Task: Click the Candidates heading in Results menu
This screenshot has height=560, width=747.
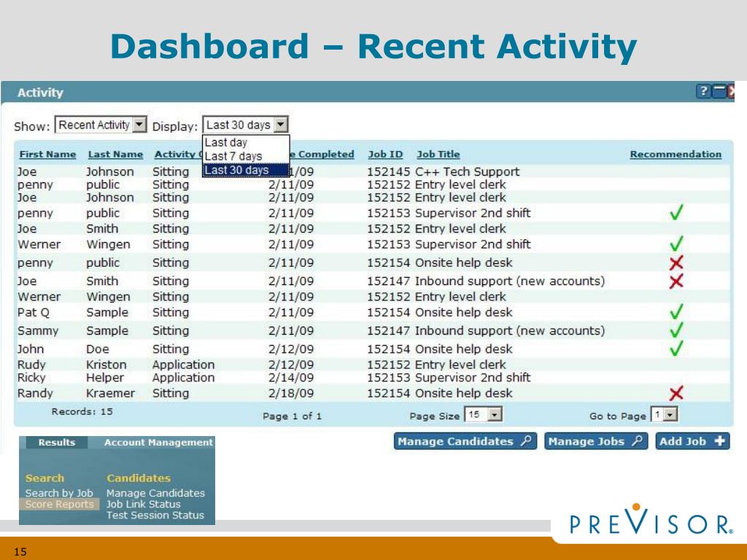Action: (x=138, y=478)
